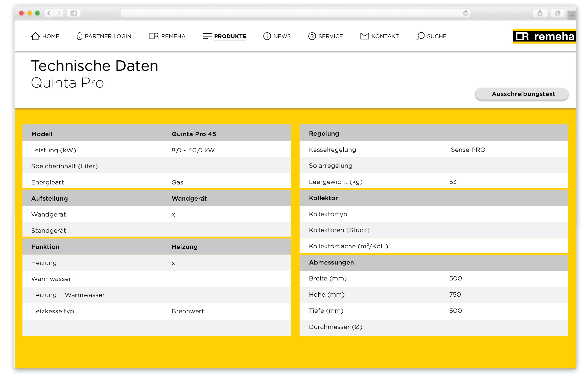This screenshot has height=379, width=588.
Task: Go forward with the browser forward arrow
Action: point(59,13)
